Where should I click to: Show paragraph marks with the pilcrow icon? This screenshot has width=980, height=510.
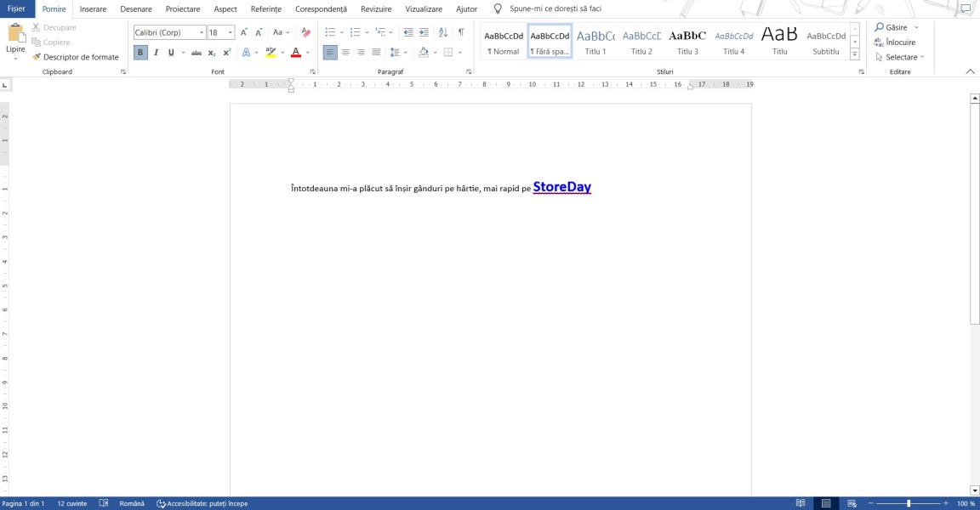[461, 32]
